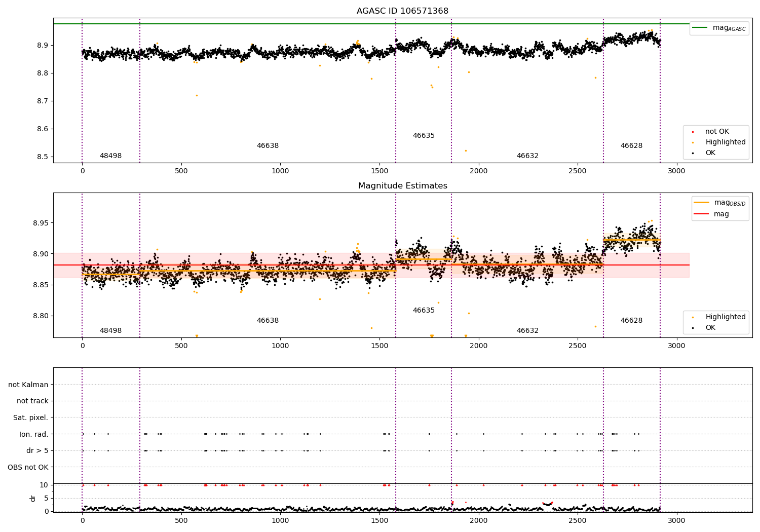Click the orange outlier point near 8.72 in the top plot
The height and width of the screenshot is (532, 760).
pos(197,96)
